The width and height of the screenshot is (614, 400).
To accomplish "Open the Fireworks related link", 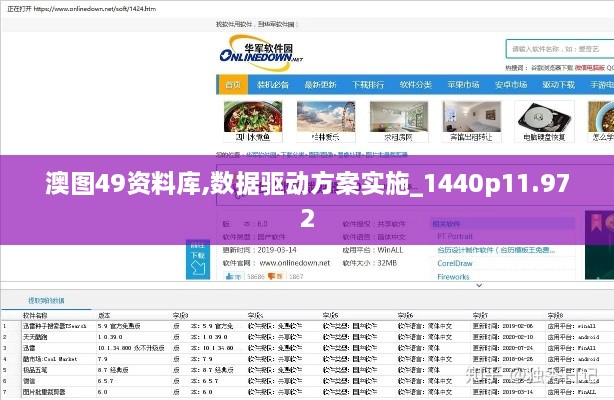I will pyautogui.click(x=453, y=277).
